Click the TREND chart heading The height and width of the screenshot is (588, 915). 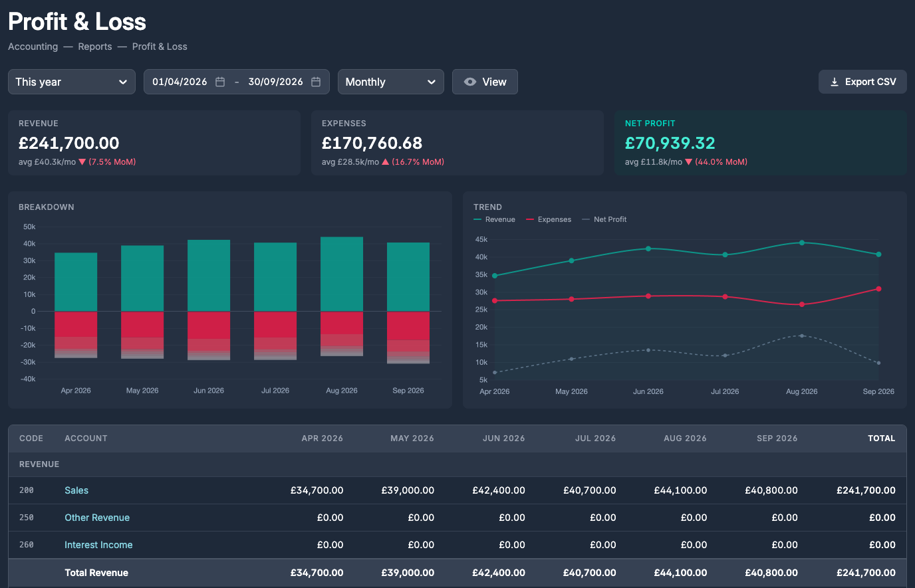pos(487,207)
